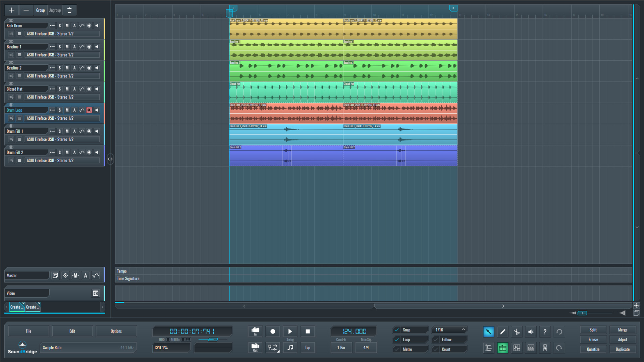Open the punch In recording option

click(255, 331)
